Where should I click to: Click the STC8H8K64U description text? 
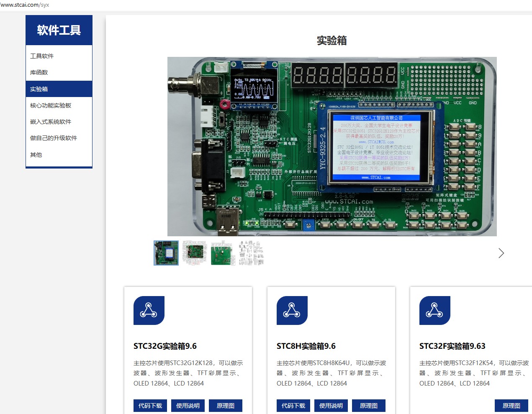(332, 373)
